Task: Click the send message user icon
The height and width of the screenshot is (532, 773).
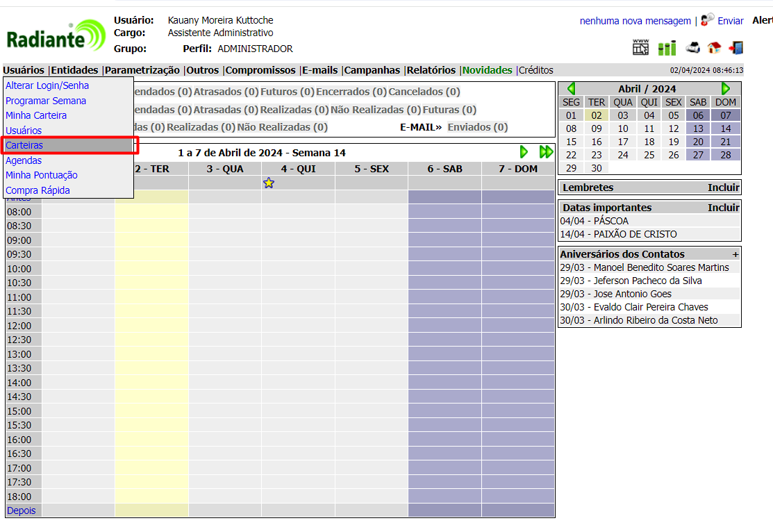Action: 707,19
